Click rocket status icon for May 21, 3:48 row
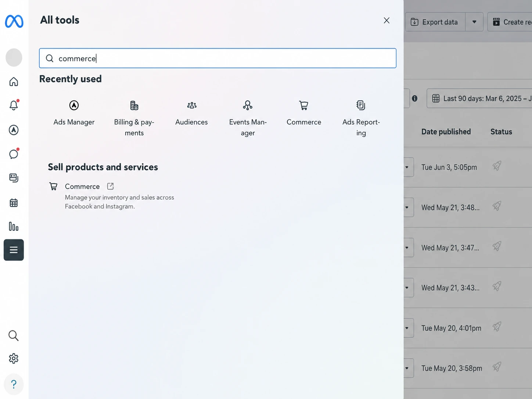532x399 pixels. click(x=497, y=206)
